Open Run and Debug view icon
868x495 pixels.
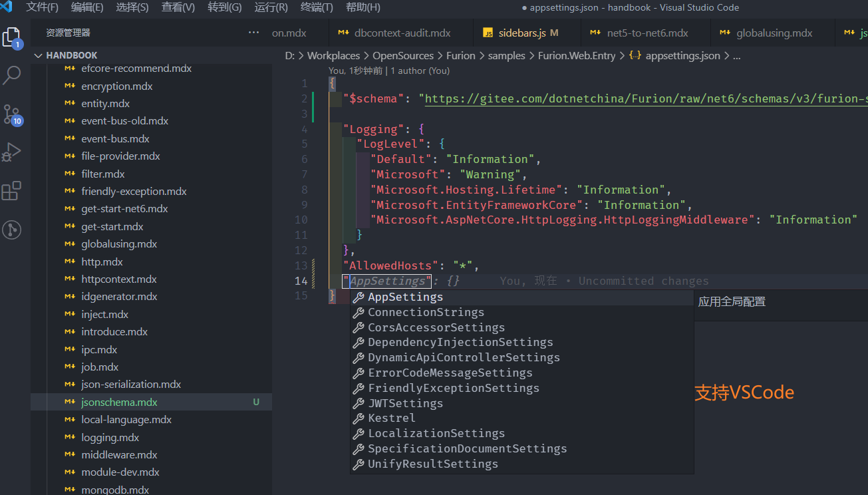tap(12, 152)
